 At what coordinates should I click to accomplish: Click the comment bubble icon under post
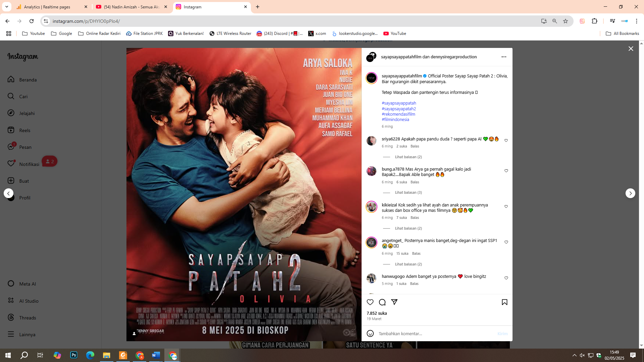(382, 302)
